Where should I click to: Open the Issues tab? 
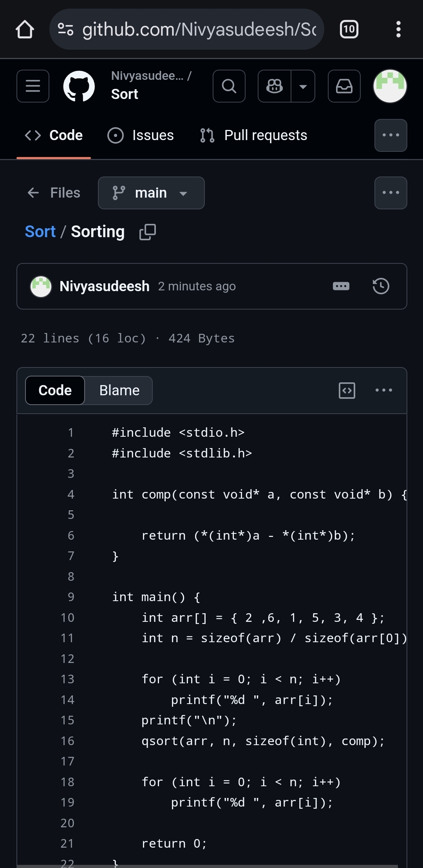[x=141, y=135]
